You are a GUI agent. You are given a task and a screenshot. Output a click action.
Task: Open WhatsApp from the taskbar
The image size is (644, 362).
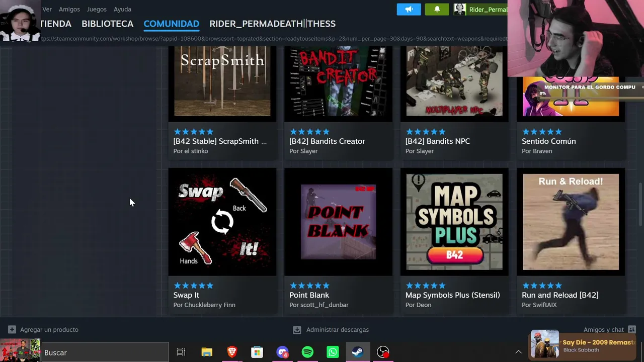coord(333,352)
